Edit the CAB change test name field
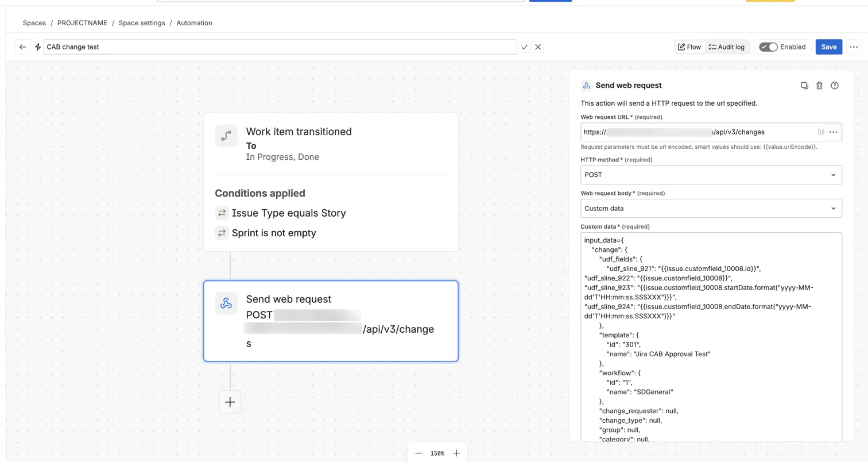Image resolution: width=868 pixels, height=462 pixels. pyautogui.click(x=280, y=47)
